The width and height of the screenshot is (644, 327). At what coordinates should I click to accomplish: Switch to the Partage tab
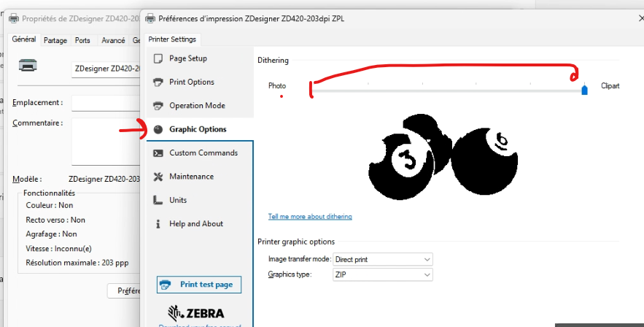pos(55,41)
